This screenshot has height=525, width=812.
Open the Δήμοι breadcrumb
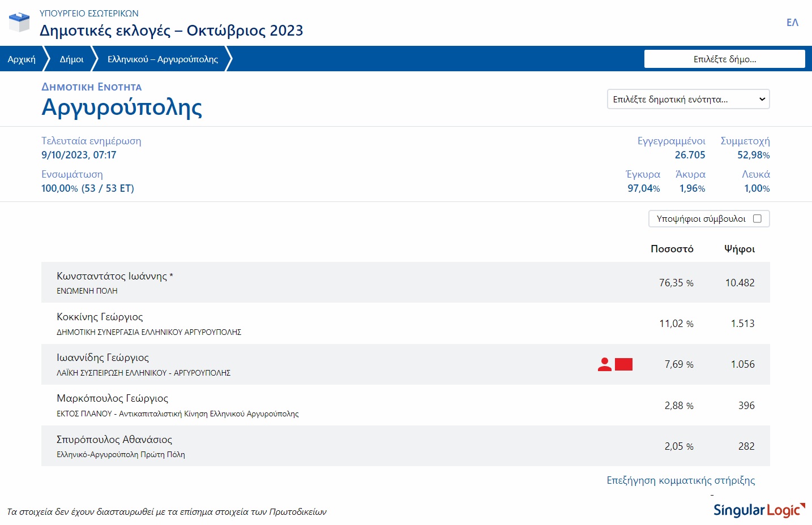[71, 59]
